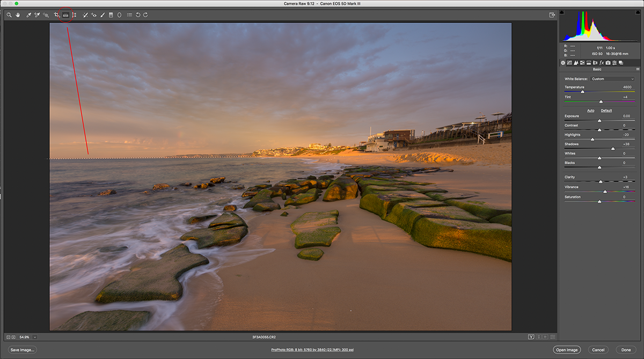Click the Clarity slider handle

(x=601, y=182)
